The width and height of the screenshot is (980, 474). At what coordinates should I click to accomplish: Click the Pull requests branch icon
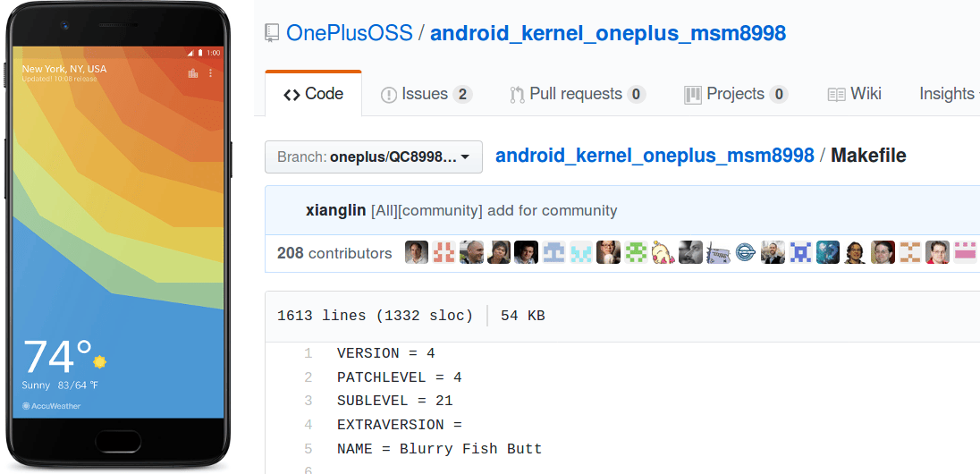tap(517, 95)
